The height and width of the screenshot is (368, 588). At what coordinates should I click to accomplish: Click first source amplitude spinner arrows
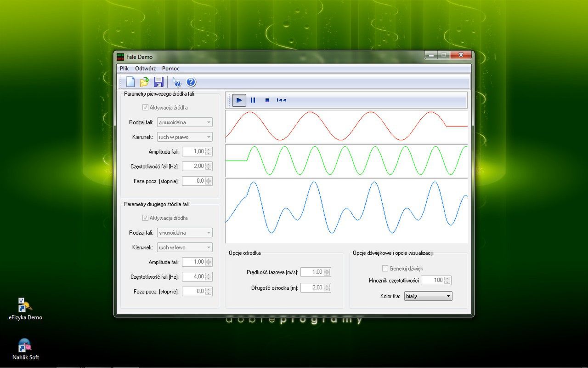coord(209,151)
